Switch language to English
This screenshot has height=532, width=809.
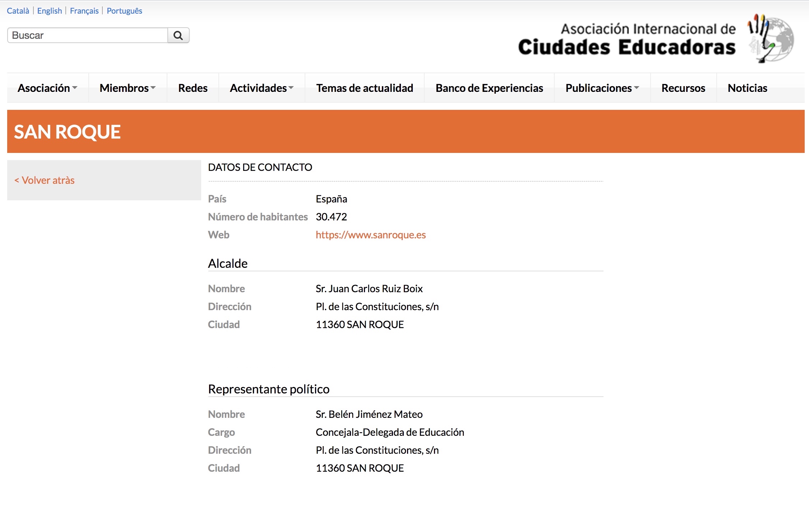point(50,11)
